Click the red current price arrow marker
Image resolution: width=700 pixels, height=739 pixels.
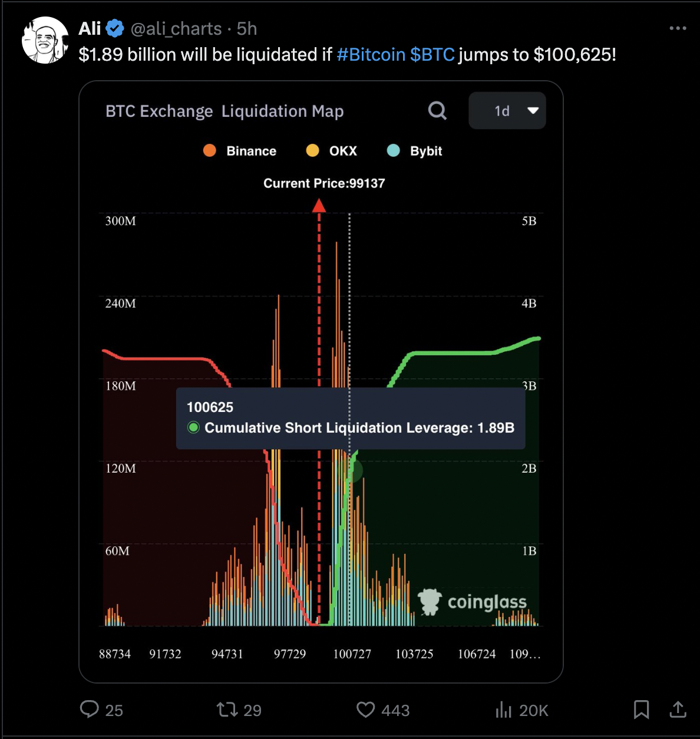pyautogui.click(x=319, y=206)
